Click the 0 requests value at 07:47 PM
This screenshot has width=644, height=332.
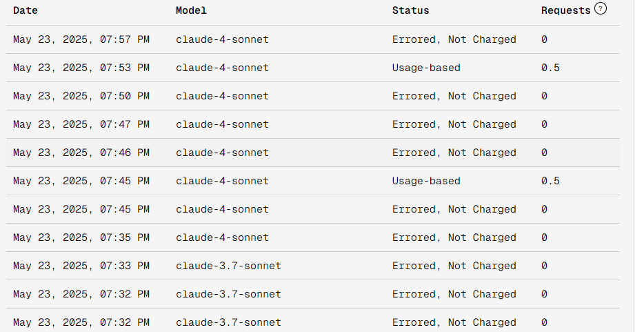click(544, 124)
